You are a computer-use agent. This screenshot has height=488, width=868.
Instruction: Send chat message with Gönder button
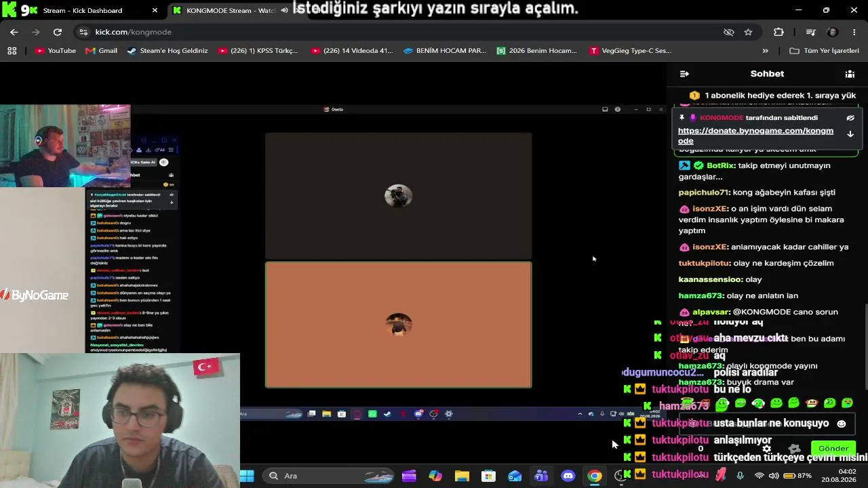(833, 449)
